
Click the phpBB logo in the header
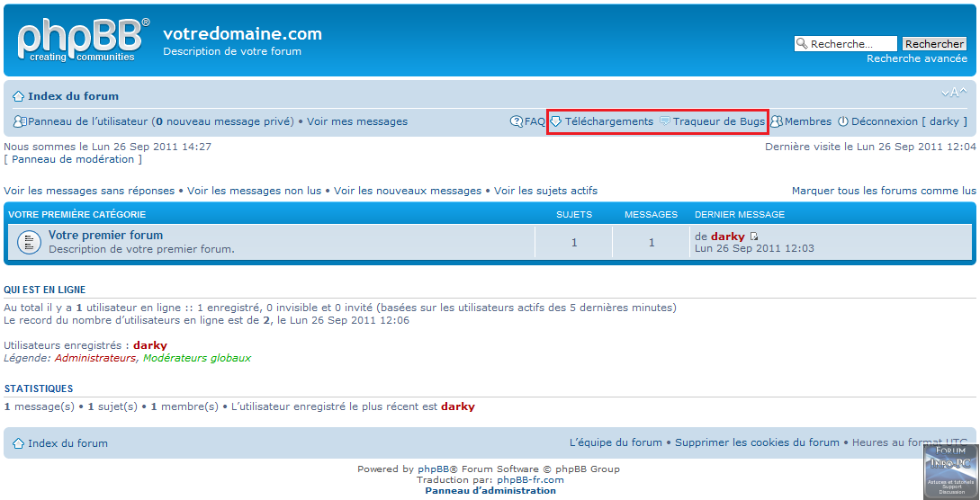click(x=83, y=40)
